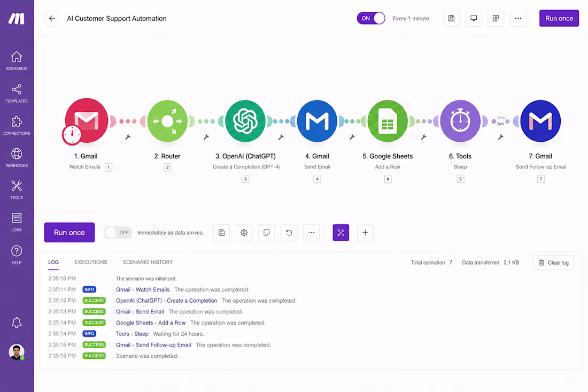Viewport: 588px width, 392px height.
Task: Open the user profile avatar
Action: [x=17, y=352]
